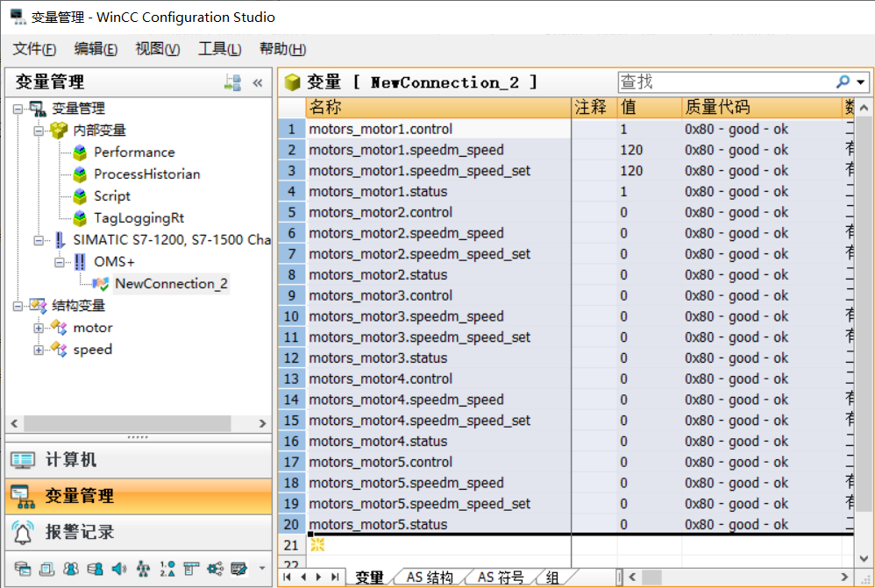
Task: Open the 计算机 computer editor
Action: click(x=70, y=460)
